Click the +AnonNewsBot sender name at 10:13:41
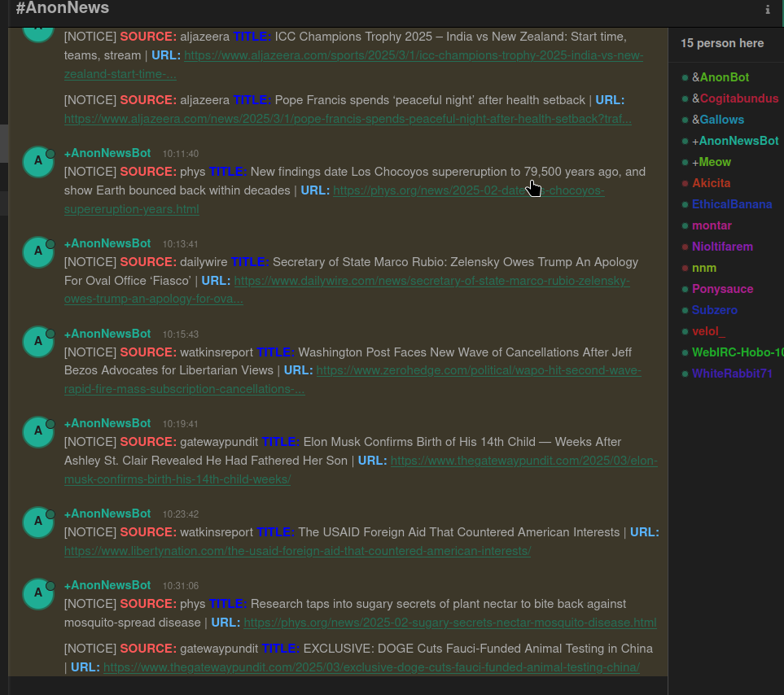Screen dimensions: 784x695 pyautogui.click(x=107, y=243)
